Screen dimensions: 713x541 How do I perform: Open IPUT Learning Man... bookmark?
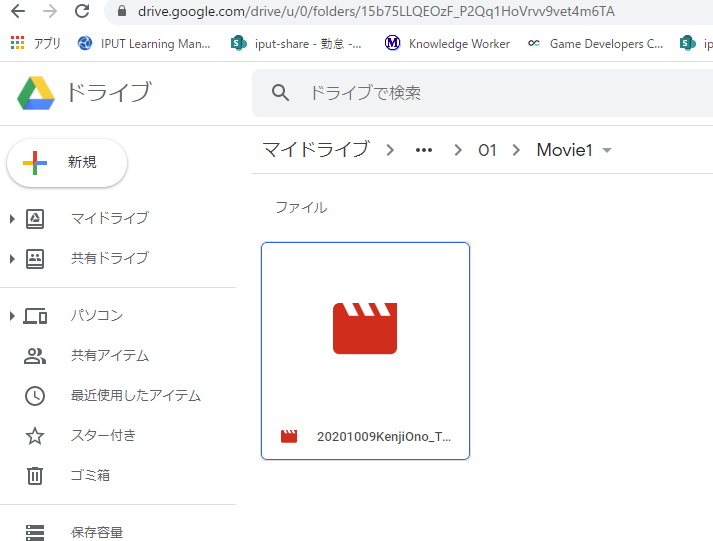144,43
